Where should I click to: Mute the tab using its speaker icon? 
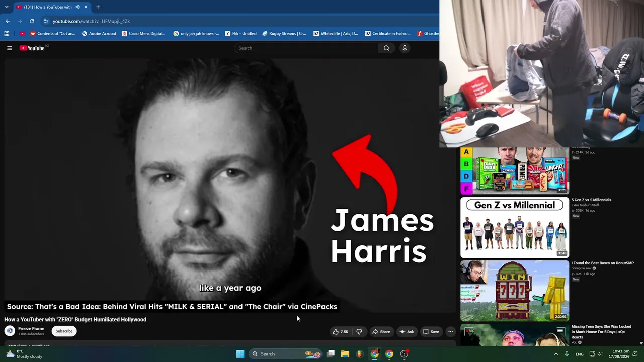coord(77,7)
